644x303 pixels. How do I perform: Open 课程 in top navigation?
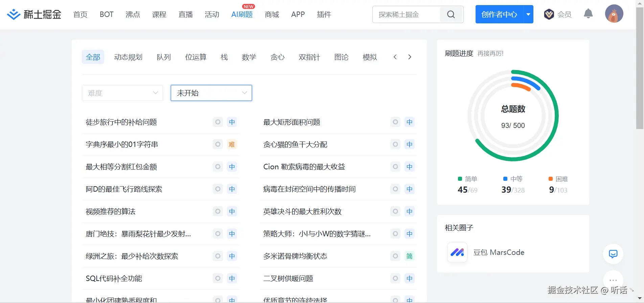point(159,14)
